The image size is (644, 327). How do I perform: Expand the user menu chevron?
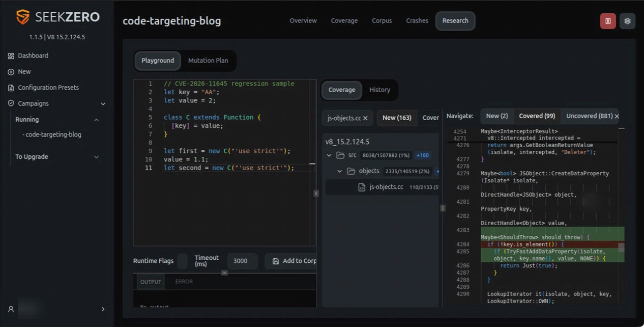(x=103, y=309)
